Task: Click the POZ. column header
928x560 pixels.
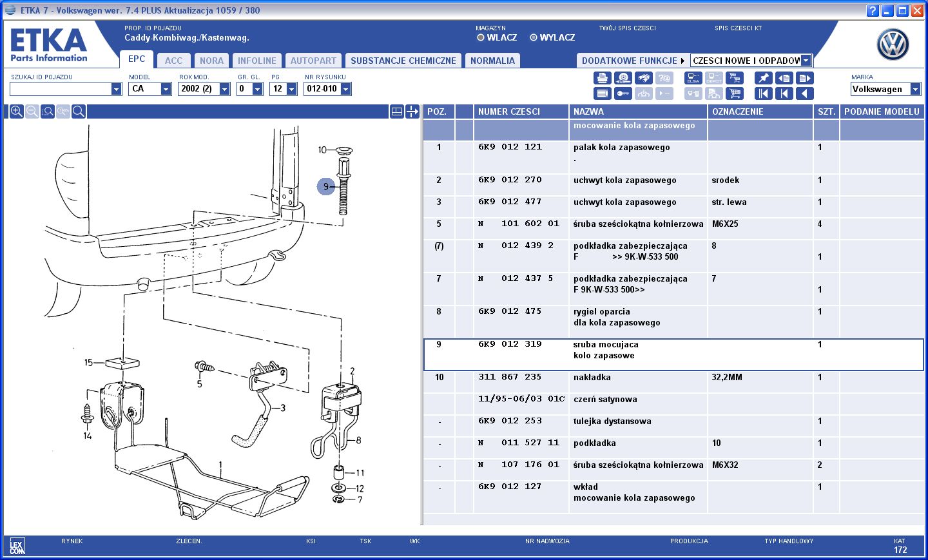Action: 438,111
